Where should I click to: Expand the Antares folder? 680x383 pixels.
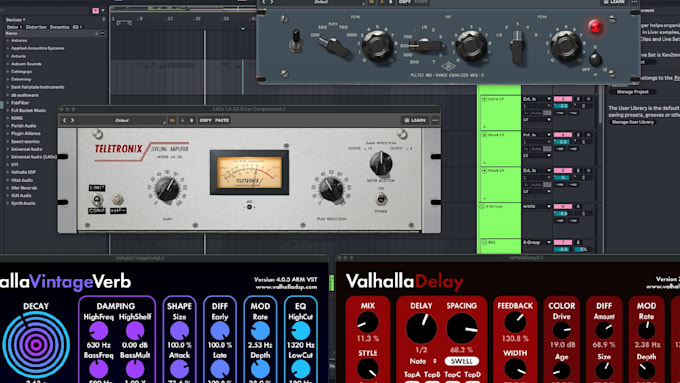(x=7, y=40)
